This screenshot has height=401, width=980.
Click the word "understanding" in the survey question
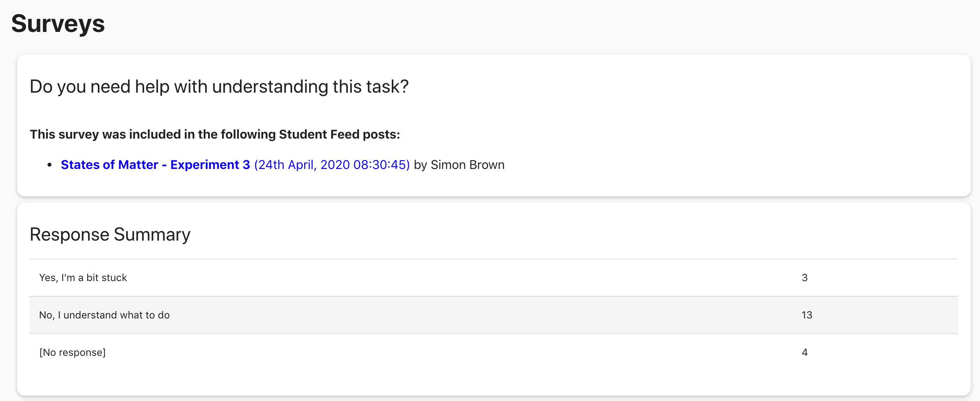point(270,86)
